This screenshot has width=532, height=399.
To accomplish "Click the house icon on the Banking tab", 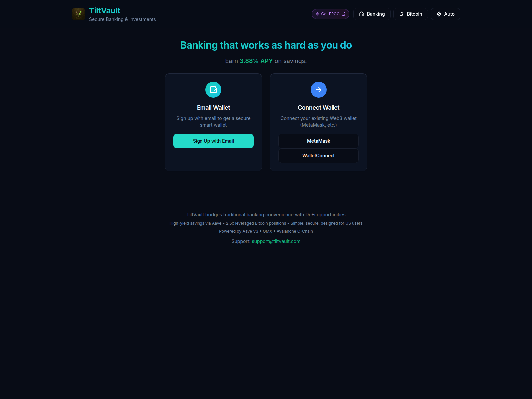I will 362,14.
